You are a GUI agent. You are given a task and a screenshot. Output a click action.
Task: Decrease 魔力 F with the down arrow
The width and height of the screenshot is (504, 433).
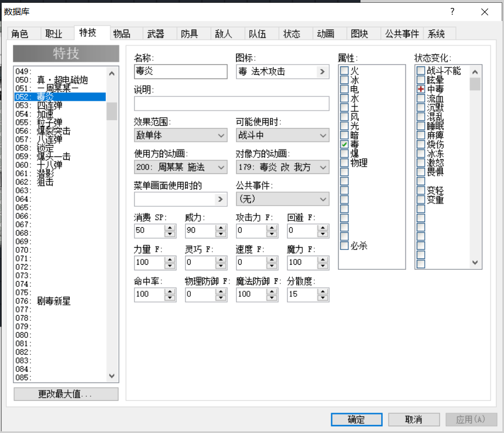tap(322, 266)
